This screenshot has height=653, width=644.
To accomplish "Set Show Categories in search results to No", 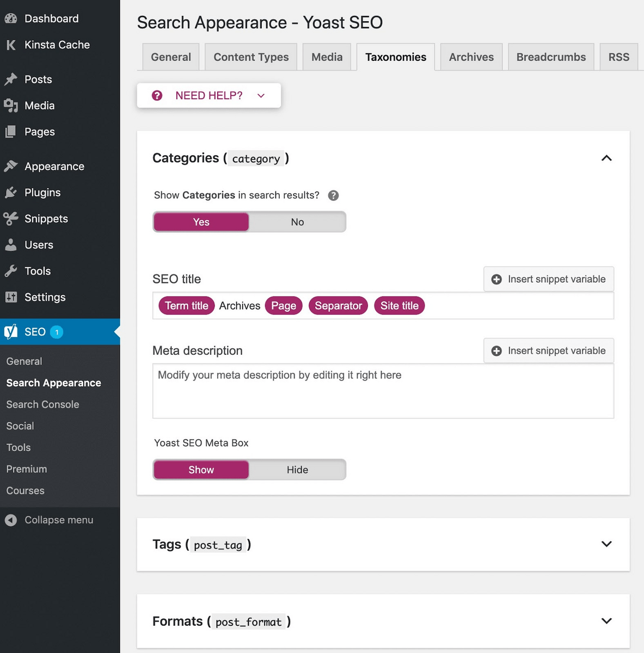I will 297,222.
